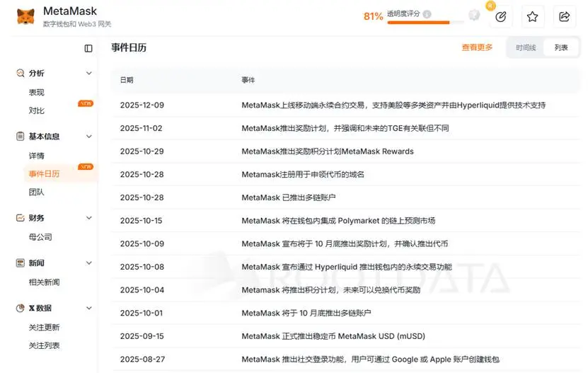Collapse the 基本信息 section chevron
The height and width of the screenshot is (373, 588).
pos(89,137)
